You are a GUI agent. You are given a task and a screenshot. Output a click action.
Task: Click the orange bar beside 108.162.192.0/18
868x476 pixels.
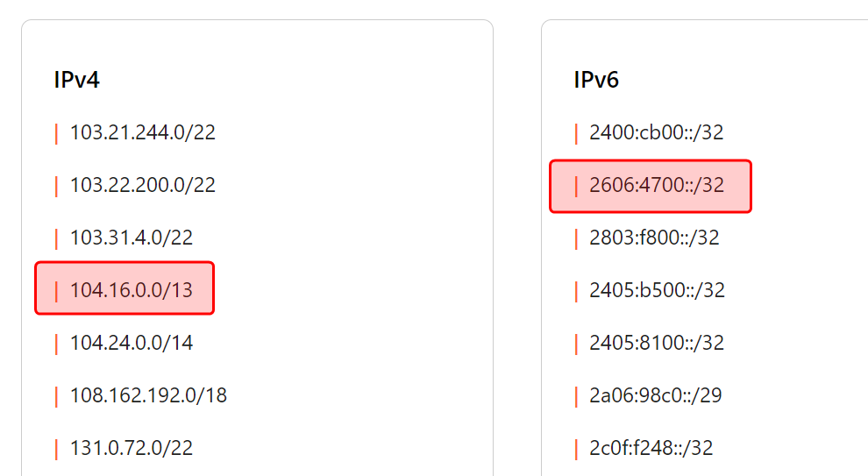(56, 395)
